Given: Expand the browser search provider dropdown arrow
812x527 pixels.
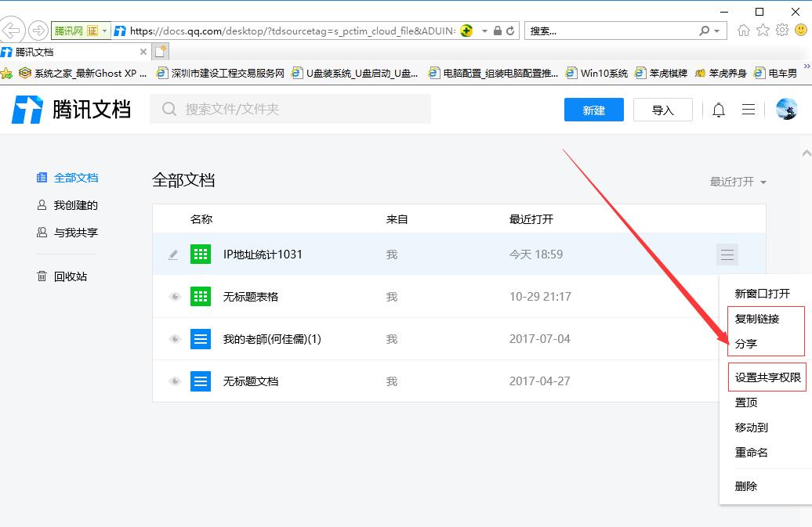Looking at the screenshot, I should 717,31.
